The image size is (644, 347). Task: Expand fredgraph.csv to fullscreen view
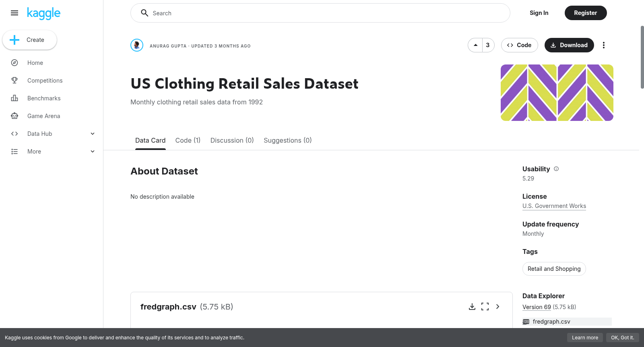(485, 307)
